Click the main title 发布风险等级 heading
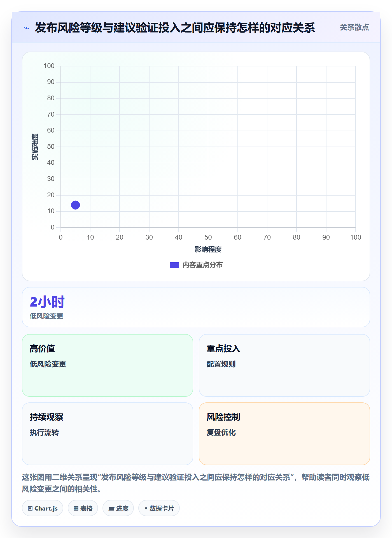 point(175,27)
